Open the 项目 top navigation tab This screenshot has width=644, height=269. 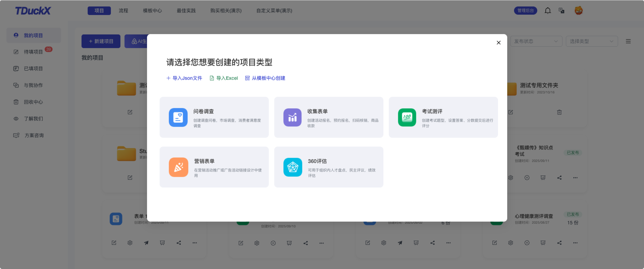point(99,11)
